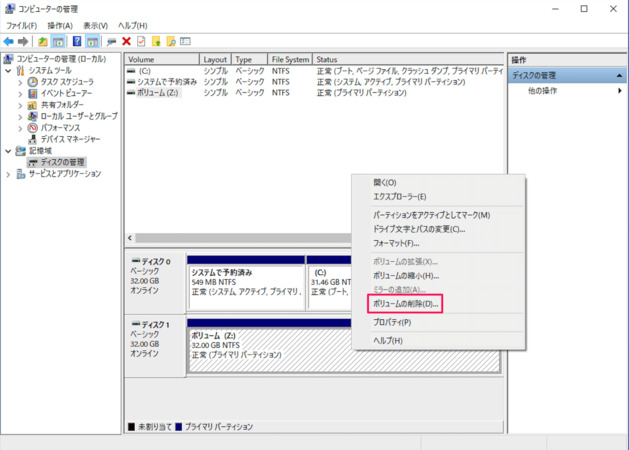
Task: Select ボリューム (Z:) row in volume list
Action: pyautogui.click(x=314, y=93)
